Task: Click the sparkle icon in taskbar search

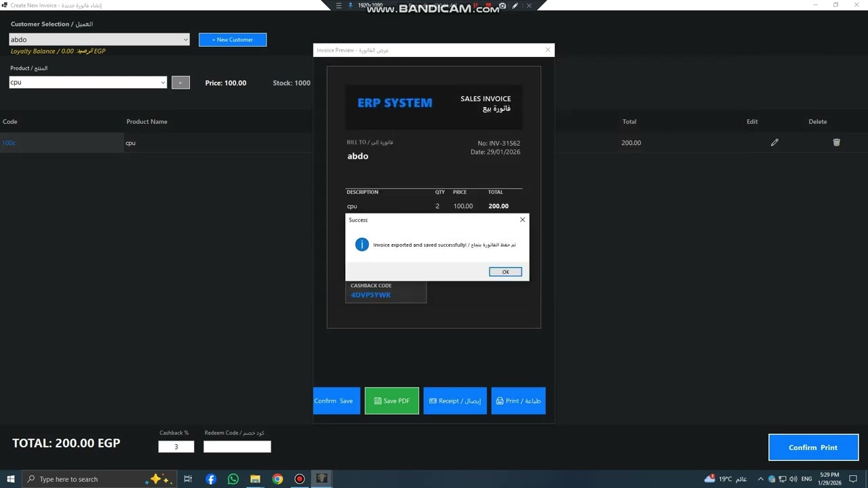Action: (x=158, y=479)
